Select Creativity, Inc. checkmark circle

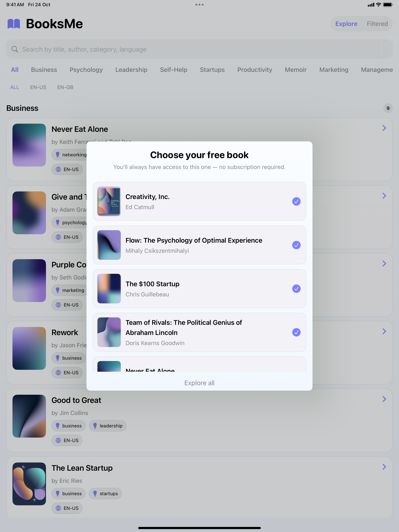coord(296,202)
